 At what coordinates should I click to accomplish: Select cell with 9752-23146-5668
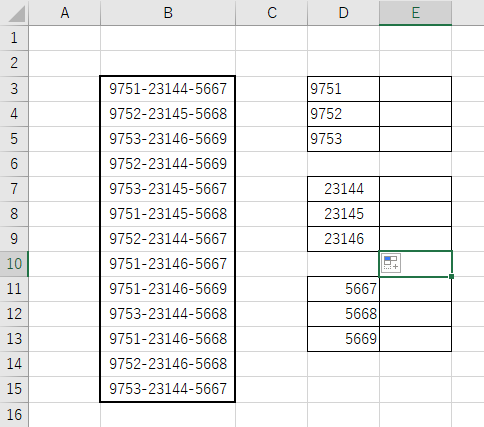click(x=168, y=364)
